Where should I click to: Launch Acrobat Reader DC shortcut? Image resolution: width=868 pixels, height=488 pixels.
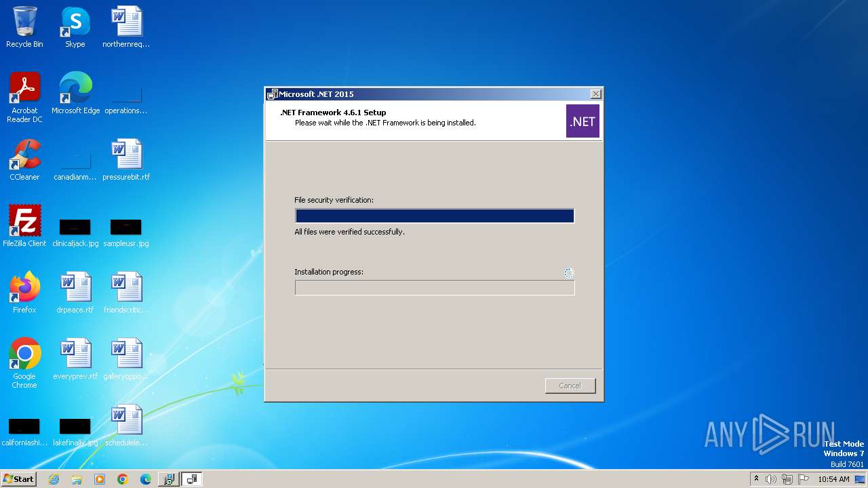24,98
